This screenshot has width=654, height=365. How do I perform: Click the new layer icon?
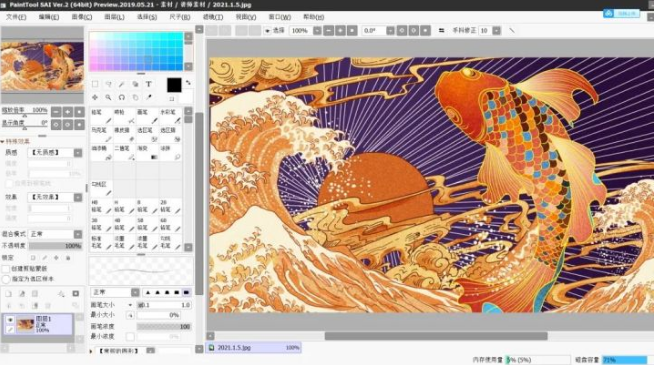coord(8,294)
